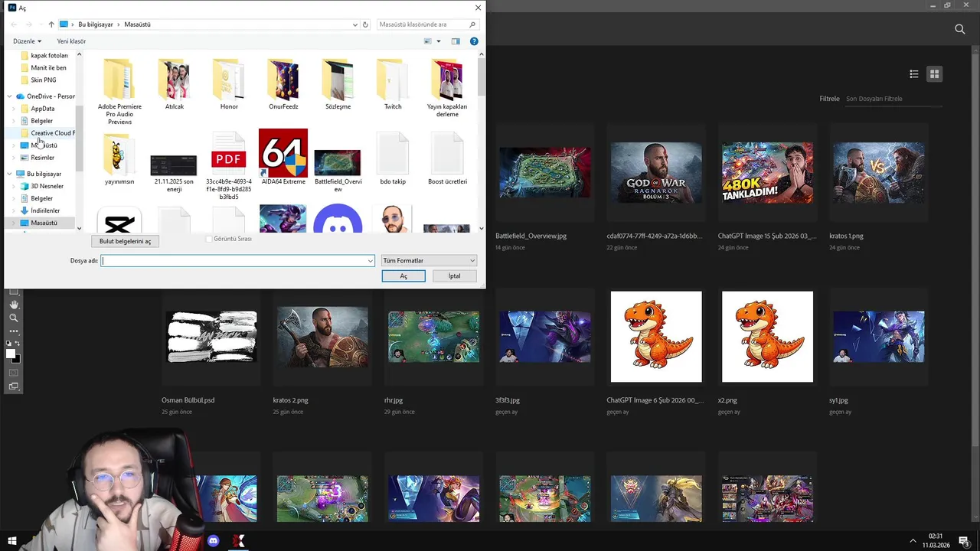Select the Adobe Premiere Pro Audio Previews folder
980x551 pixels.
119,92
